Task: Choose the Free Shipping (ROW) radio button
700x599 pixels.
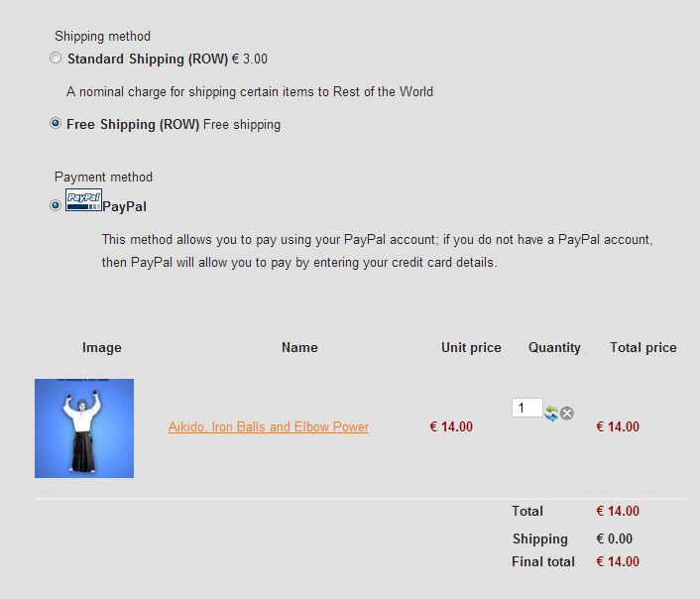Action: [56, 123]
